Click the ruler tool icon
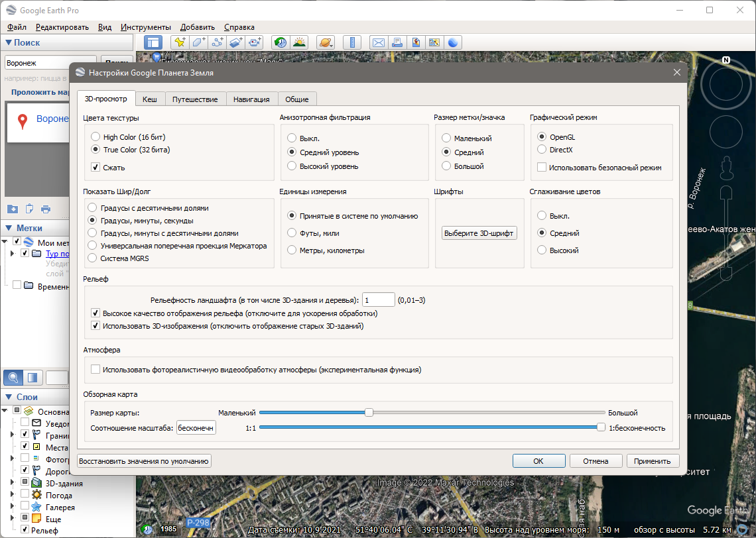The image size is (756, 538). (x=352, y=42)
